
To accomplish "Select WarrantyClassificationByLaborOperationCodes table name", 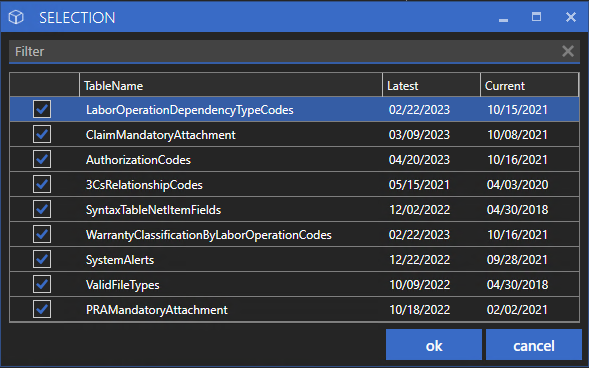I will (x=208, y=235).
